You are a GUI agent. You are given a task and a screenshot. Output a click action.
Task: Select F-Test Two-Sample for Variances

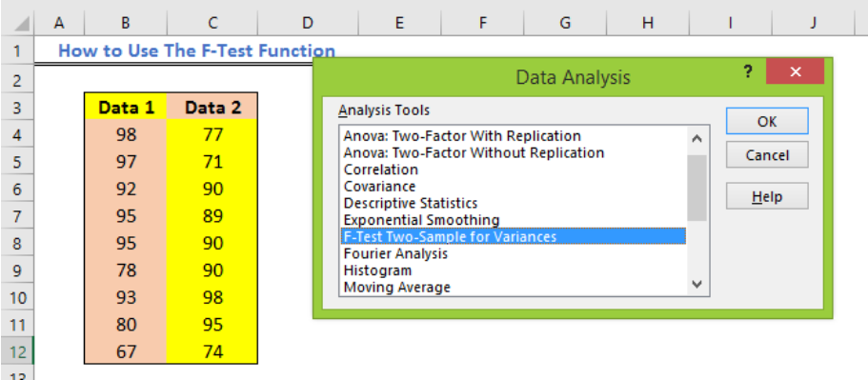514,237
